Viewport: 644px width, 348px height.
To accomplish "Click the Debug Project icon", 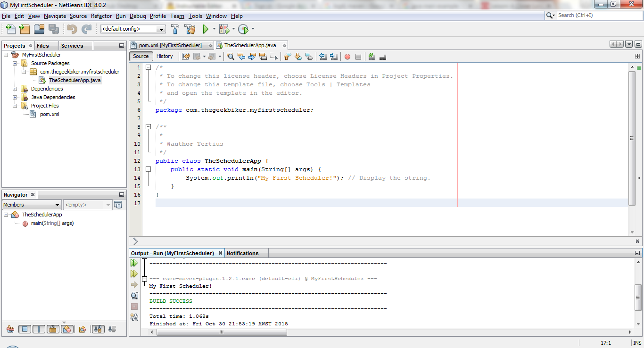I will (224, 29).
